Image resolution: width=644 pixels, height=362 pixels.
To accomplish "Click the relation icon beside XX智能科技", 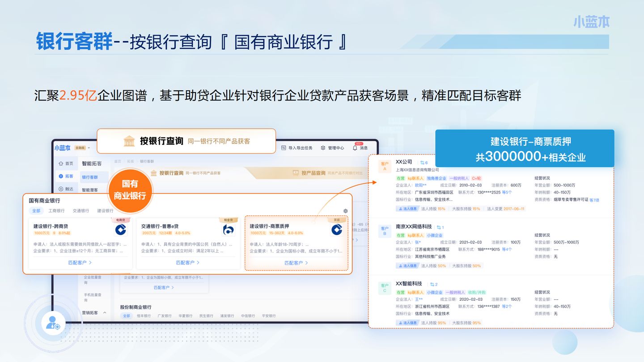I will click(432, 284).
